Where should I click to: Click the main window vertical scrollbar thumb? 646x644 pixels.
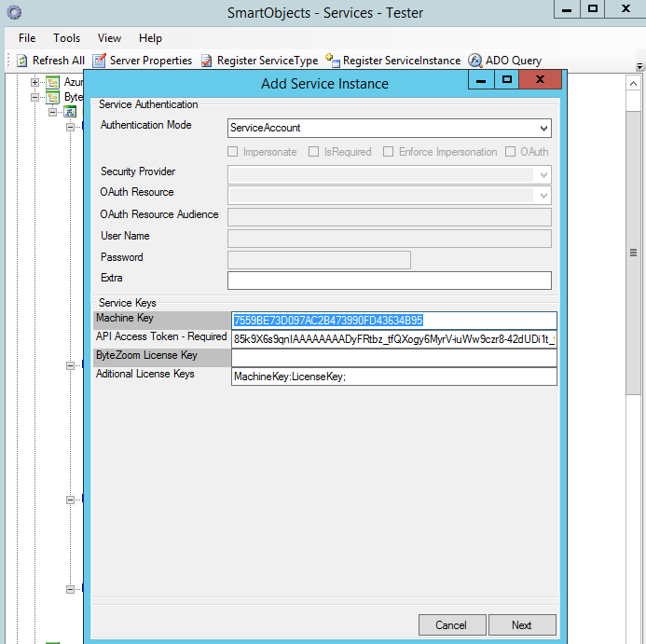point(633,253)
